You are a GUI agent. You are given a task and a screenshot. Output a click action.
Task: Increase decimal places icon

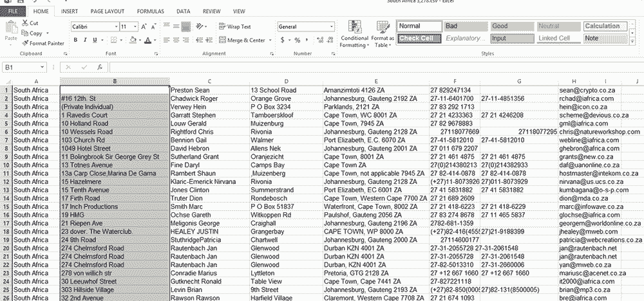tap(319, 40)
